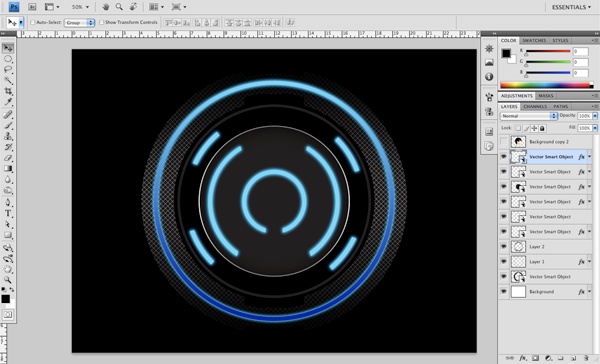Select the Gradient tool
The image size is (600, 364).
[8, 168]
